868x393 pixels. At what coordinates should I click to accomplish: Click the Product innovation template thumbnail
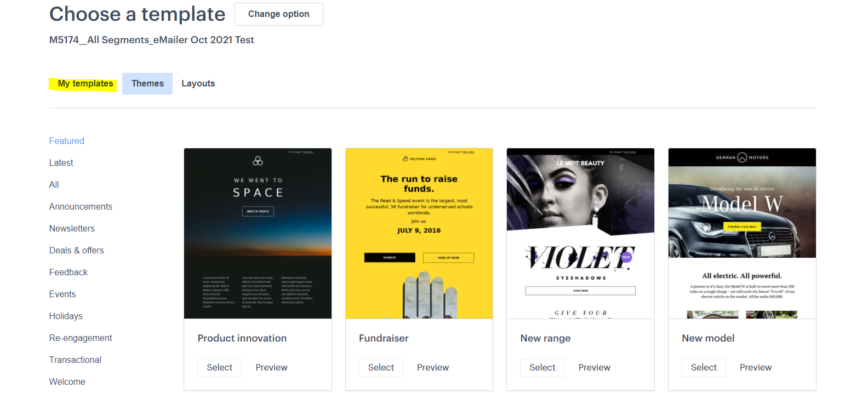258,234
